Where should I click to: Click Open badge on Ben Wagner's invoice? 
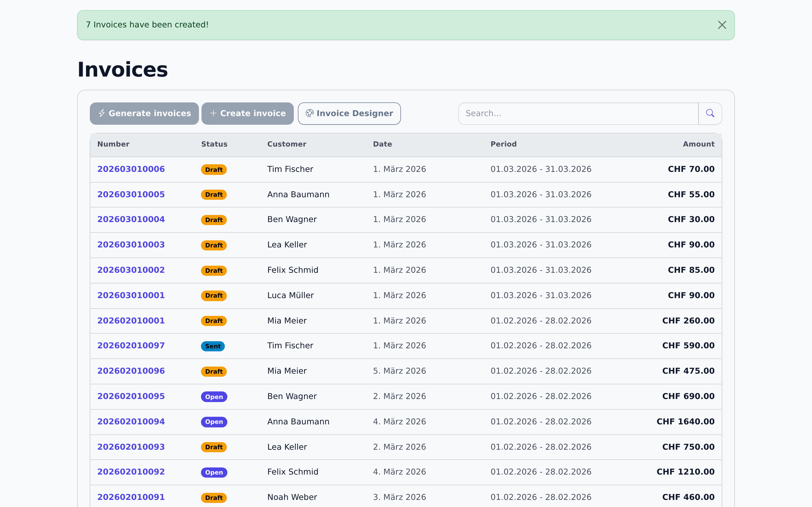pyautogui.click(x=214, y=397)
